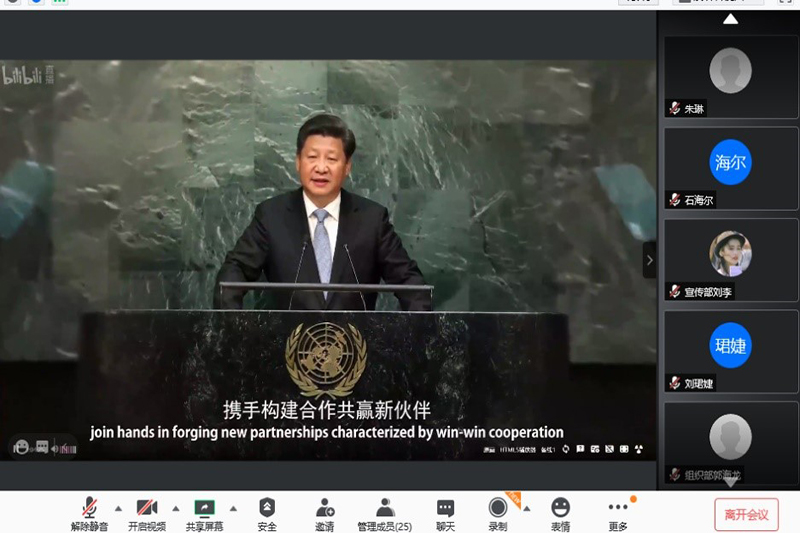
Task: Open share options arrow beside 共享屏幕
Action: click(233, 509)
